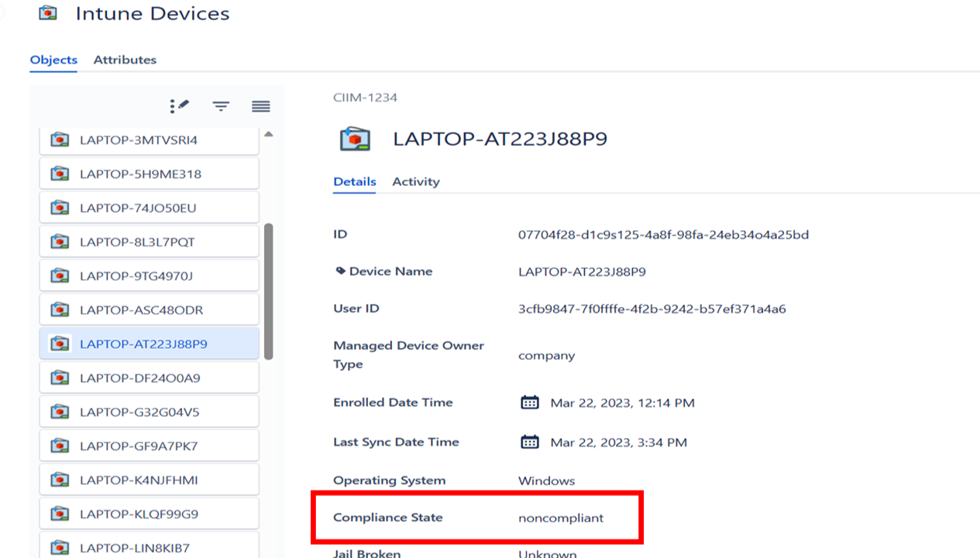
Task: Select LAPTOP-5H9ME318 in object list
Action: pos(149,174)
